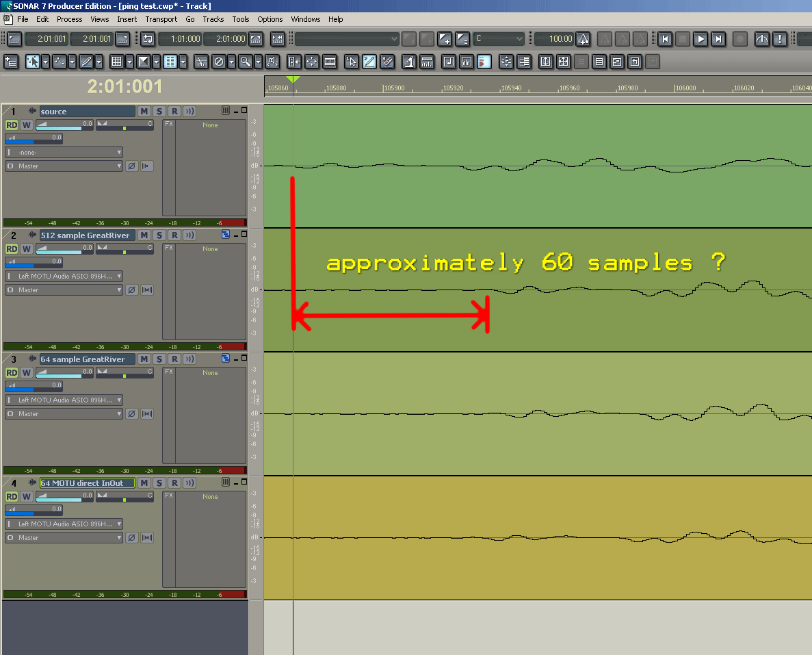
Task: Select the Scissors split tool
Action: 200,62
